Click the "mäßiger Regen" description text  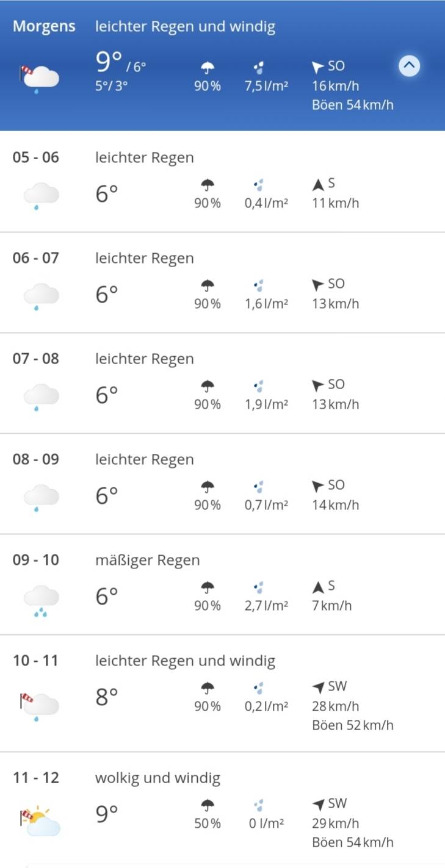click(147, 560)
